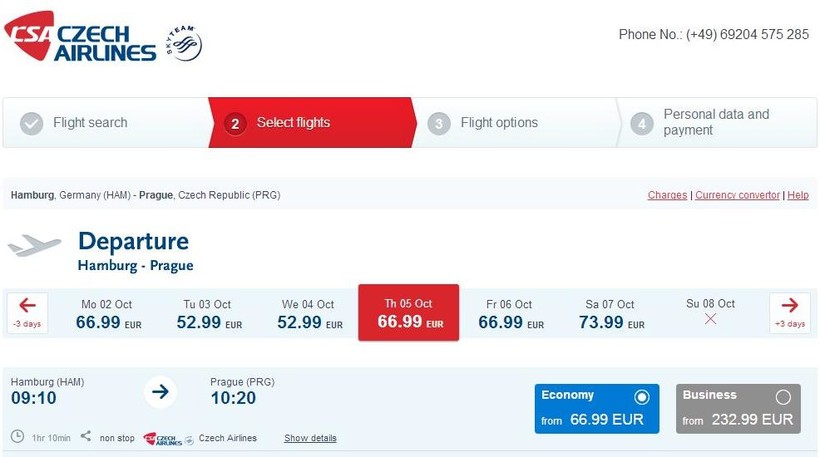Viewport: 820px width, 457px height.
Task: Go back three days with left arrow
Action: coord(27,311)
